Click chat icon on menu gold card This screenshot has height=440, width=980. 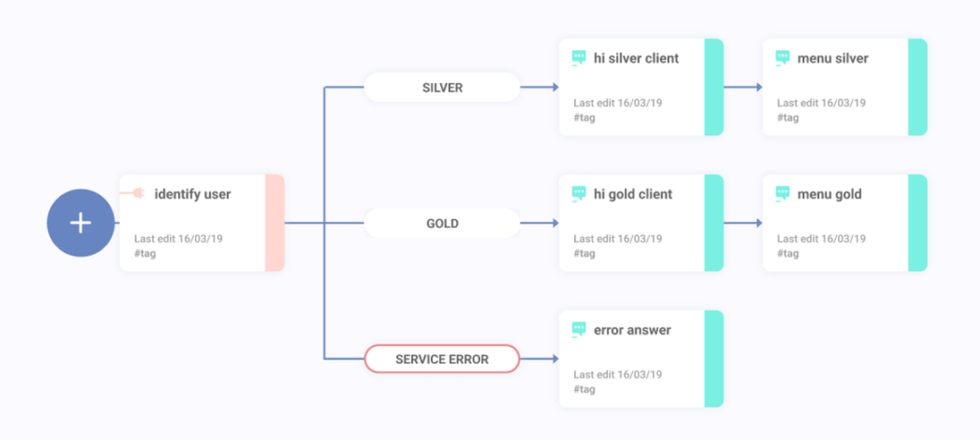782,194
